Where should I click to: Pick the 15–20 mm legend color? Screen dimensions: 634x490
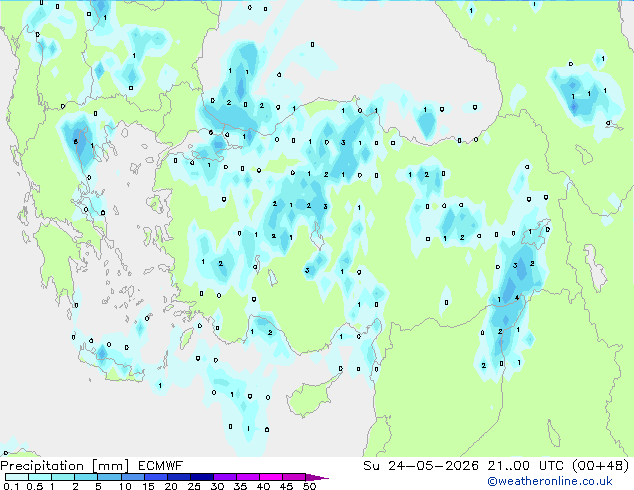coord(155,477)
